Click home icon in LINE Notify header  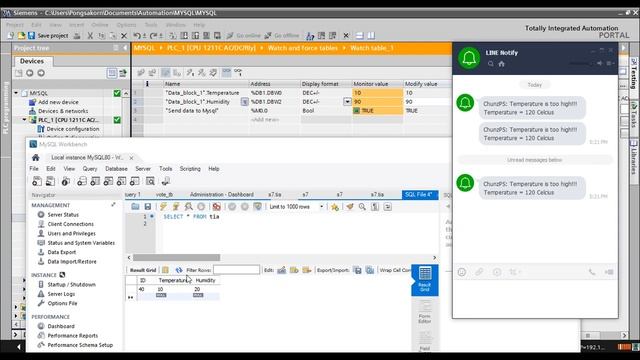click(x=502, y=64)
